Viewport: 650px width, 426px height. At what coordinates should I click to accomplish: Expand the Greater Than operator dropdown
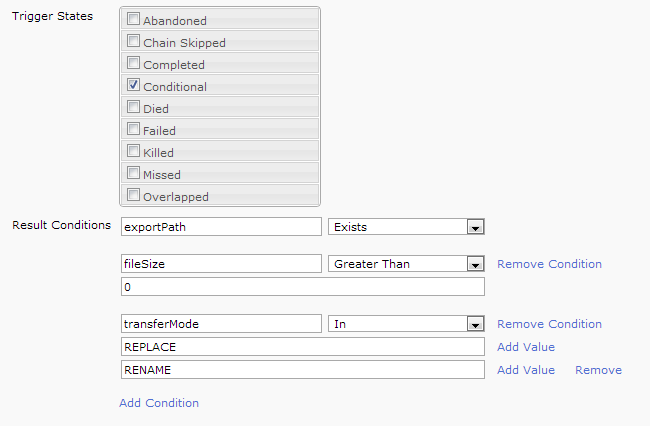point(475,264)
